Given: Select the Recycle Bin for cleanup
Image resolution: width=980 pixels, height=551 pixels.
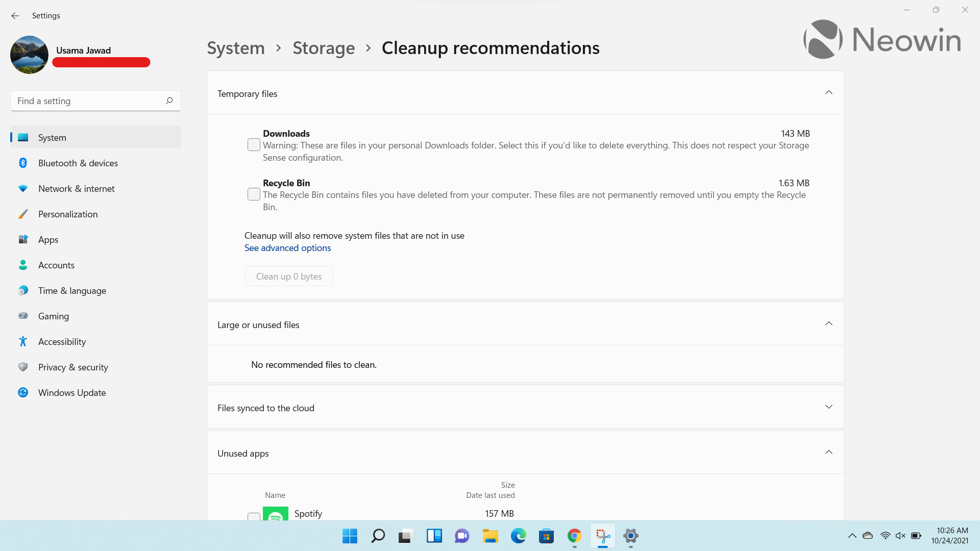Looking at the screenshot, I should coord(254,194).
